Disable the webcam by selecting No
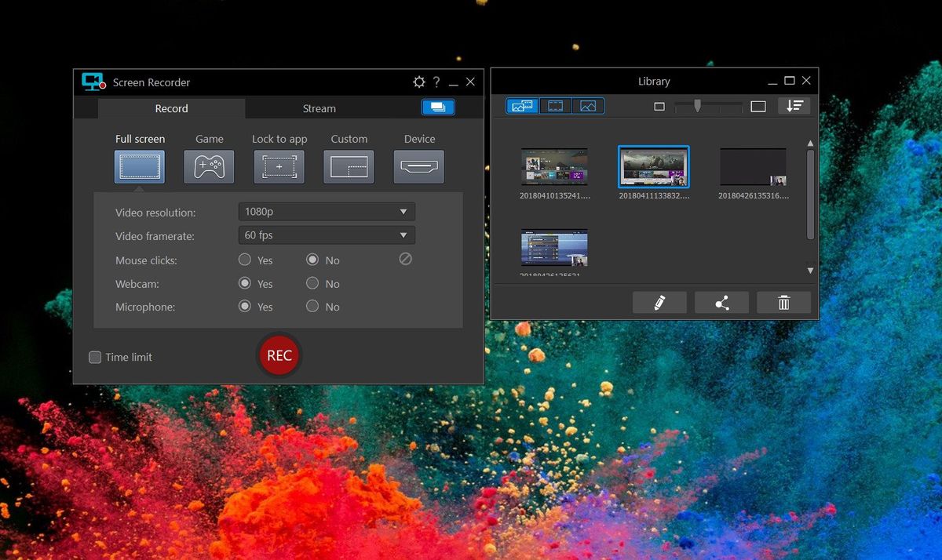Screen dimensions: 942x560 pos(311,283)
